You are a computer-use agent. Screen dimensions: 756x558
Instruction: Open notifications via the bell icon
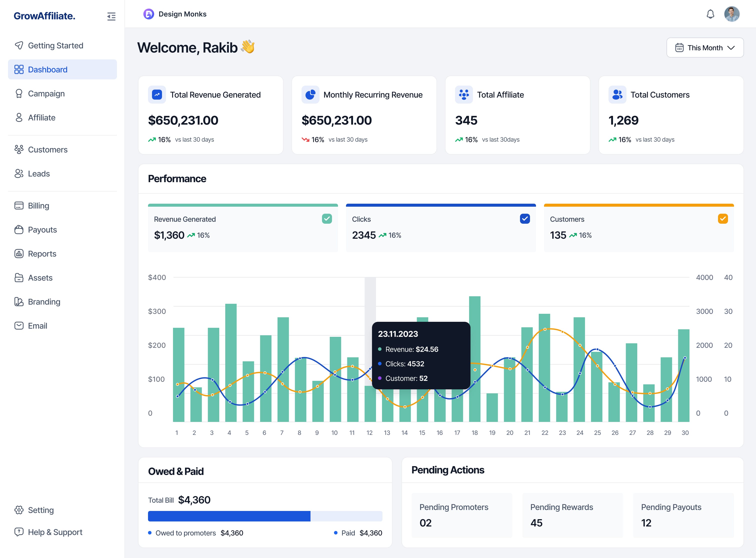pyautogui.click(x=710, y=14)
